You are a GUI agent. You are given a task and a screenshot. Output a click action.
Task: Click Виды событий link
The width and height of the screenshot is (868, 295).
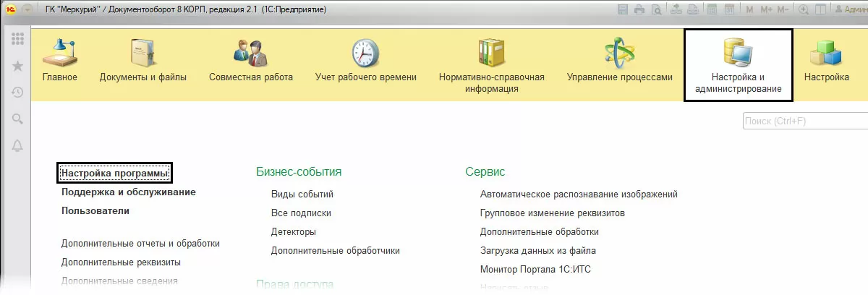[x=302, y=194]
